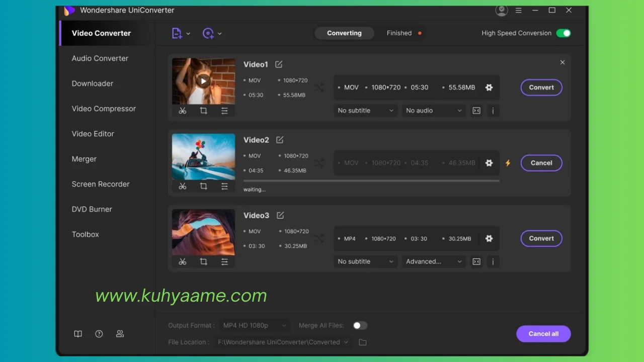
Task: Switch to the Finished tab
Action: click(399, 33)
